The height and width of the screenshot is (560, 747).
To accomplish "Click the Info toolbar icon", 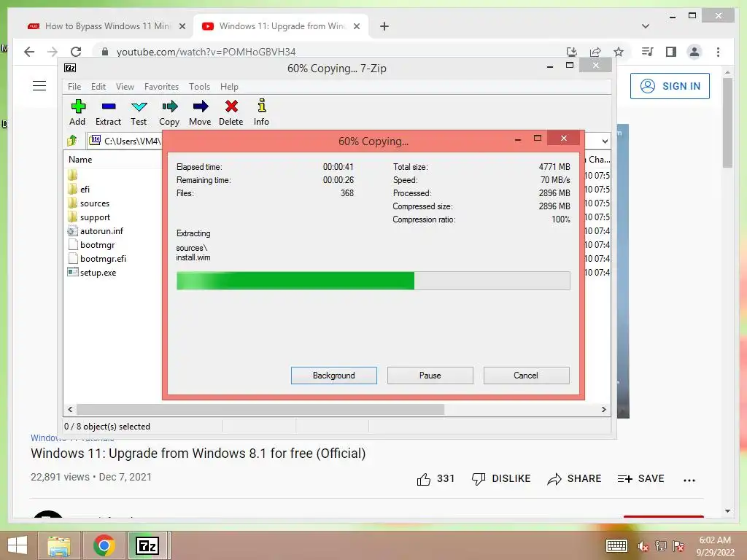I will (261, 112).
